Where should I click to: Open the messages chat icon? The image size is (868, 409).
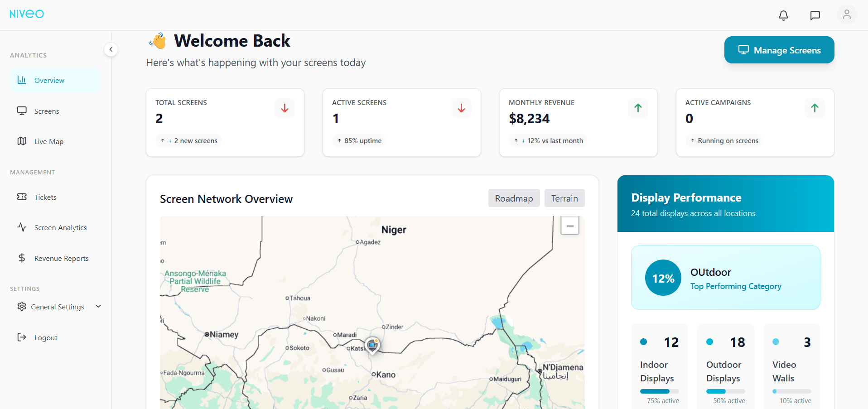(815, 15)
